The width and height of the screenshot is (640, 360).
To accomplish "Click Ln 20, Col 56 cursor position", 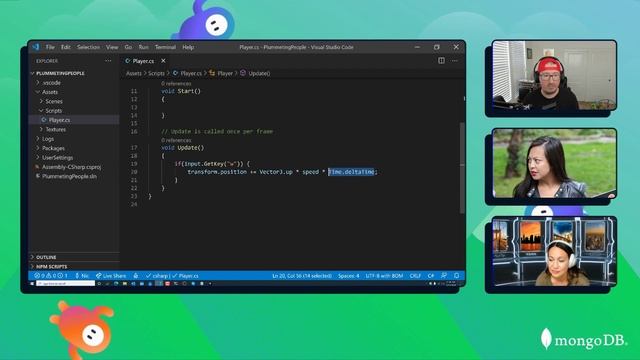I will coord(302,276).
